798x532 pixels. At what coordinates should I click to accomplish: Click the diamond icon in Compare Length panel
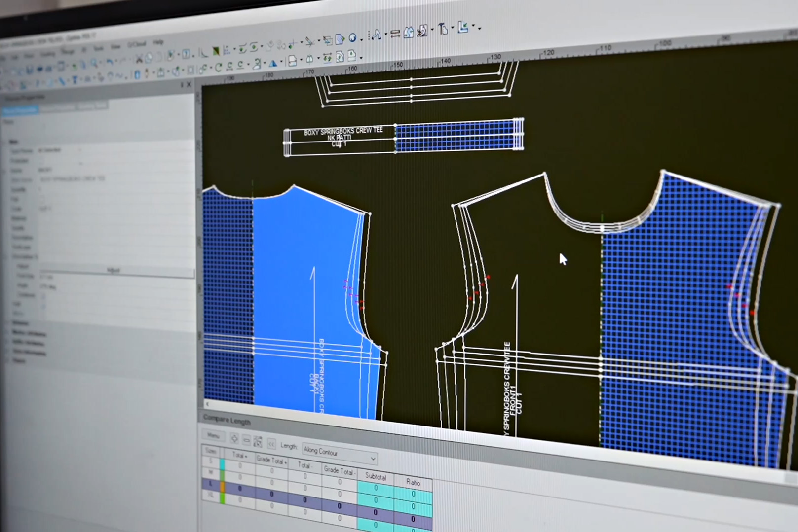pyautogui.click(x=234, y=438)
